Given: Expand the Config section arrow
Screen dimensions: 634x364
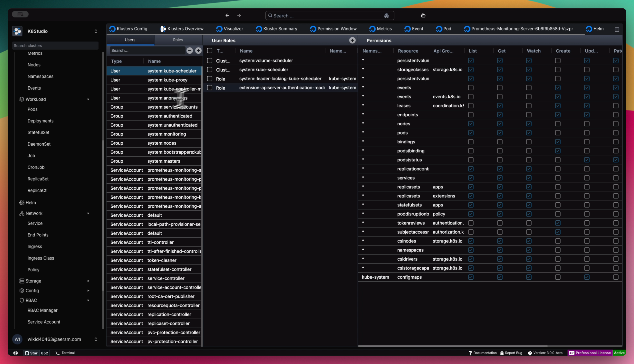Looking at the screenshot, I should (88, 291).
